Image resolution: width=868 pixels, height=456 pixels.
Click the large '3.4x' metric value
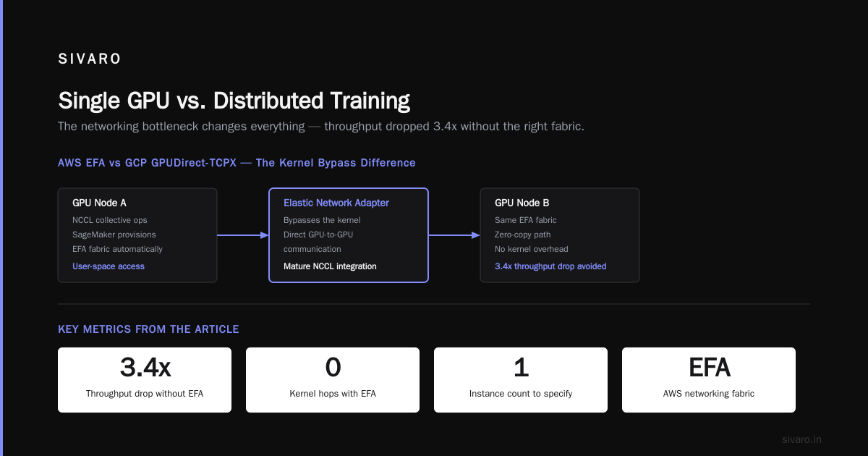(x=145, y=368)
